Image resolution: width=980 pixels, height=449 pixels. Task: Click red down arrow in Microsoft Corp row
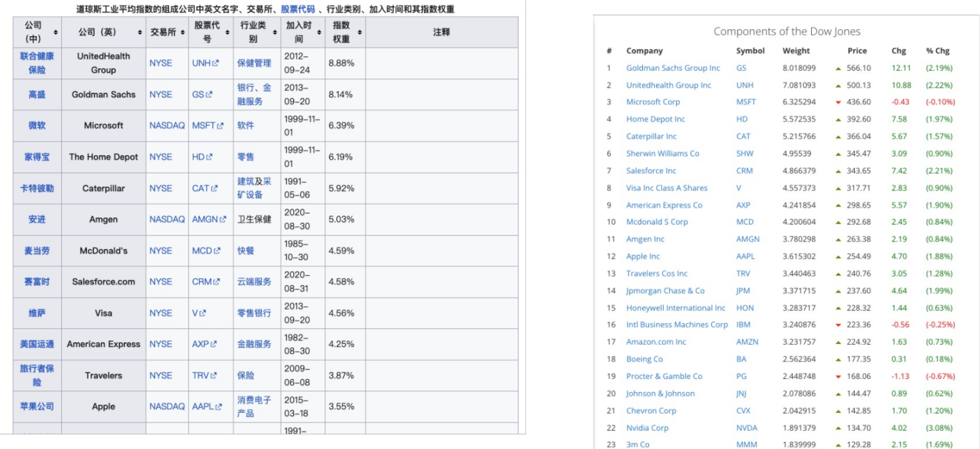(x=839, y=102)
